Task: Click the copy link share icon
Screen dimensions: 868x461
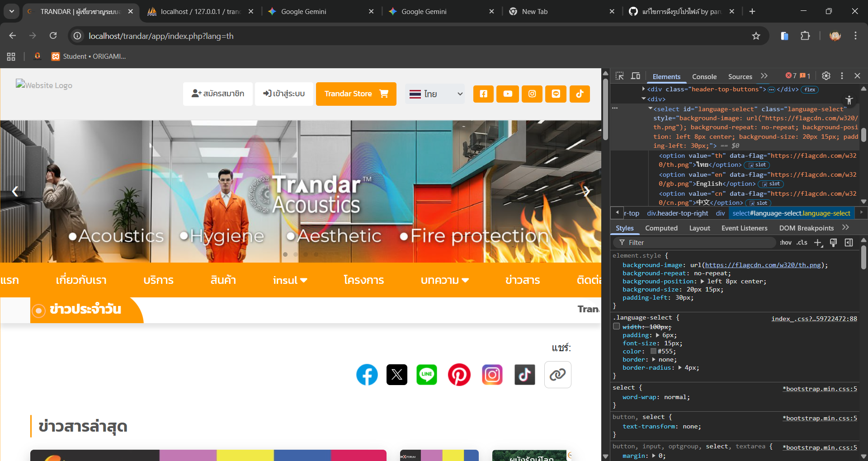Action: click(557, 375)
